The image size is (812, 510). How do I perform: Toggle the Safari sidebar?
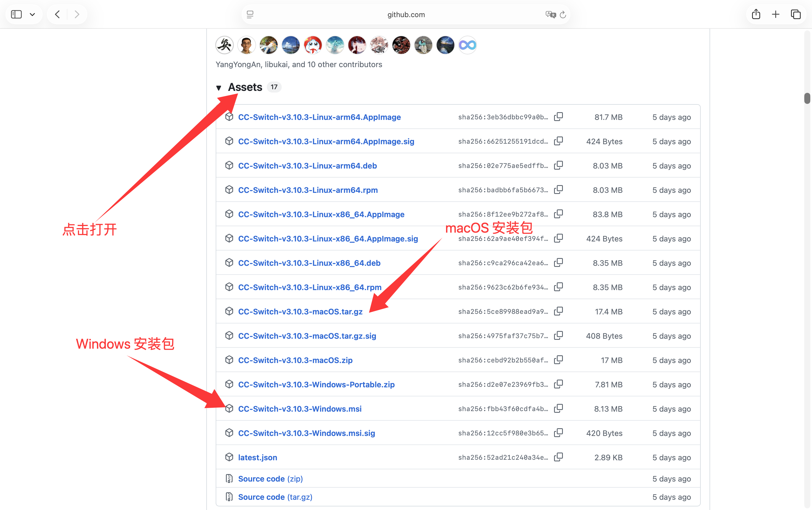17,14
